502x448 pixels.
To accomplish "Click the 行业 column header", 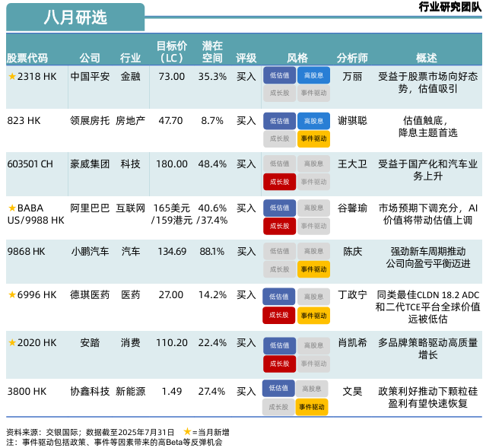I will 130,59.
